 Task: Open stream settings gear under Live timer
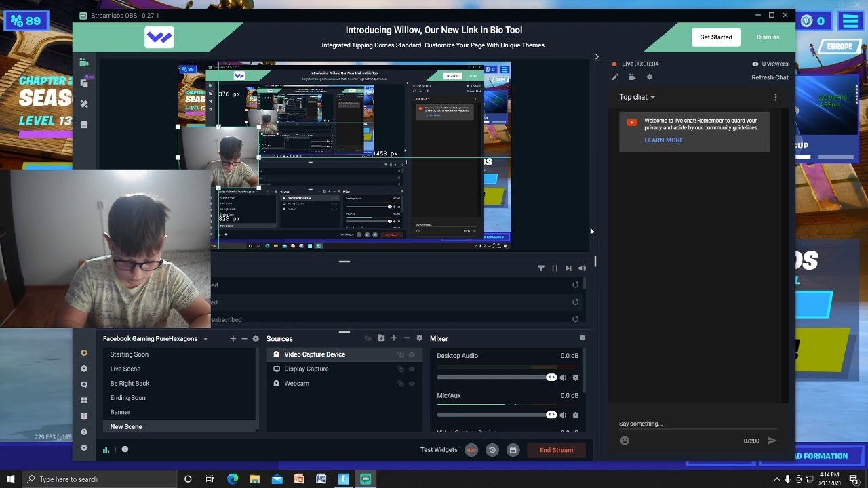click(x=650, y=77)
